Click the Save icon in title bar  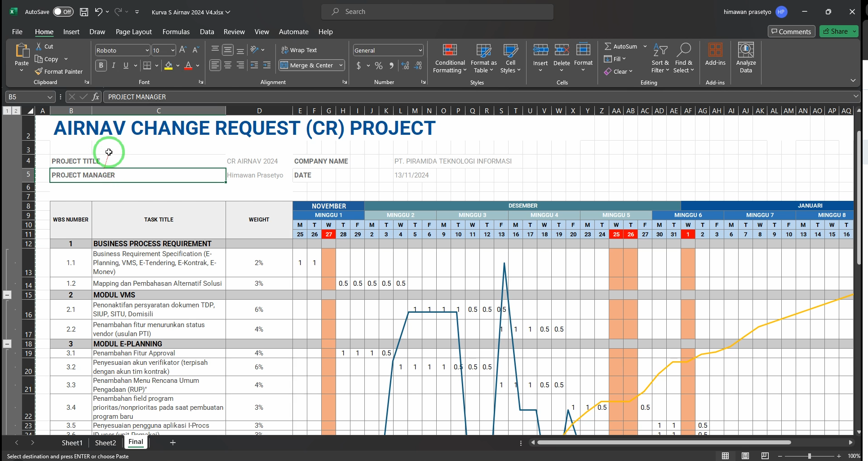click(x=84, y=12)
